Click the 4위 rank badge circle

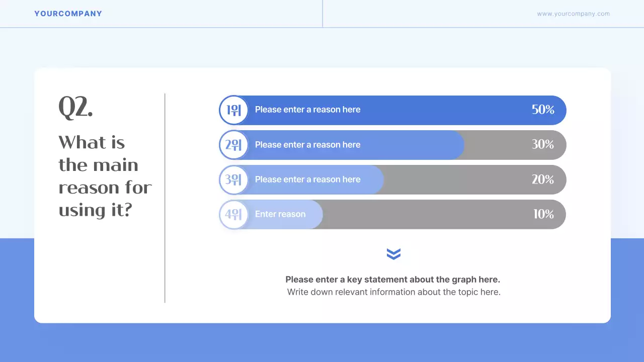[x=234, y=214]
